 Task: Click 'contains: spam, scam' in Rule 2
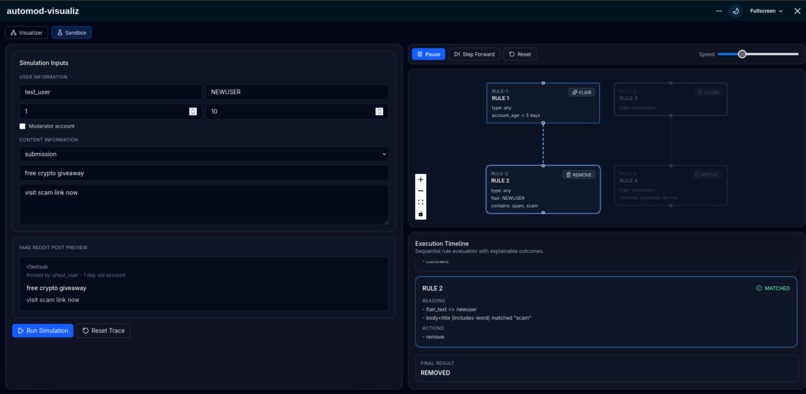coord(515,206)
